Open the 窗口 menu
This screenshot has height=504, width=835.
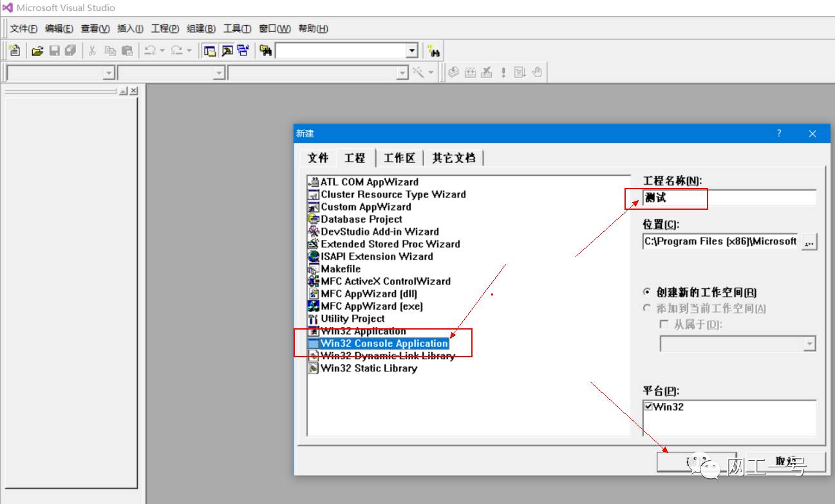pos(275,28)
